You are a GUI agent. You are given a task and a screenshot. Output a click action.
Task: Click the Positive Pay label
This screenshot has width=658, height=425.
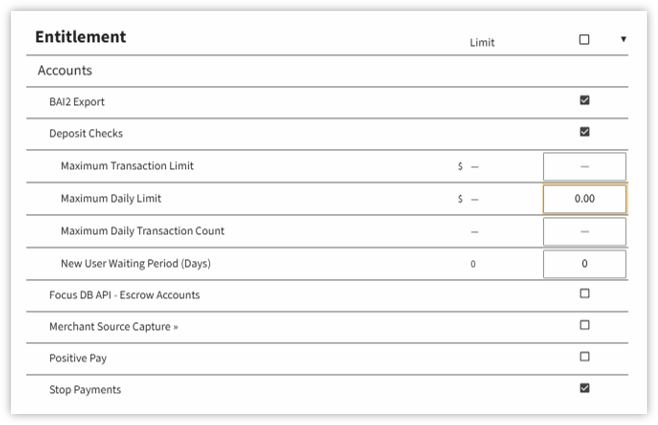(x=78, y=358)
